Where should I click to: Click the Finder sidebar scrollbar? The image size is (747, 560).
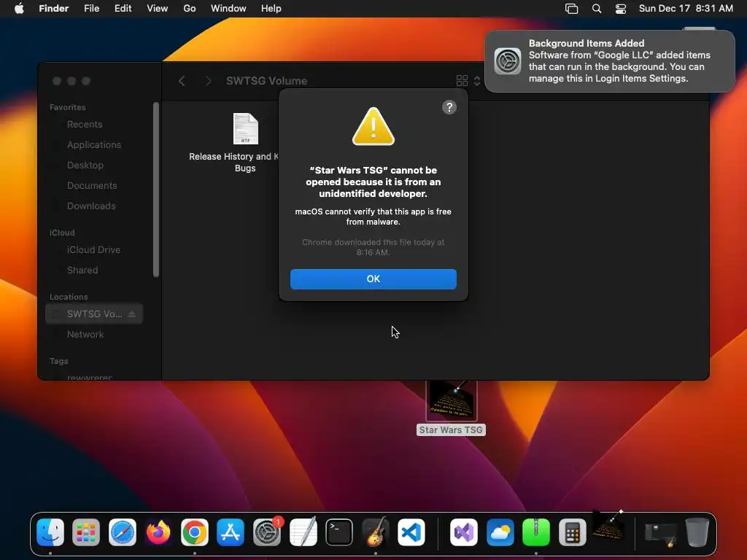click(156, 189)
